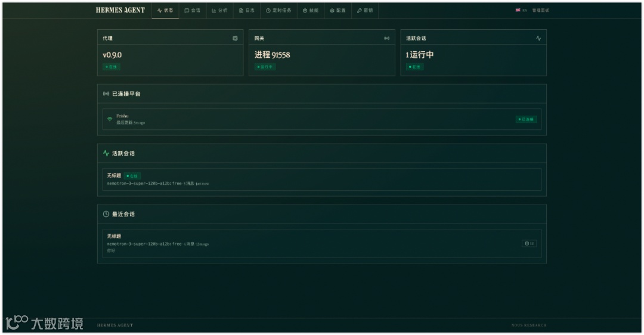Viewport: 644px width, 335px height.
Task: Switch language with the EN flag button
Action: 521,10
